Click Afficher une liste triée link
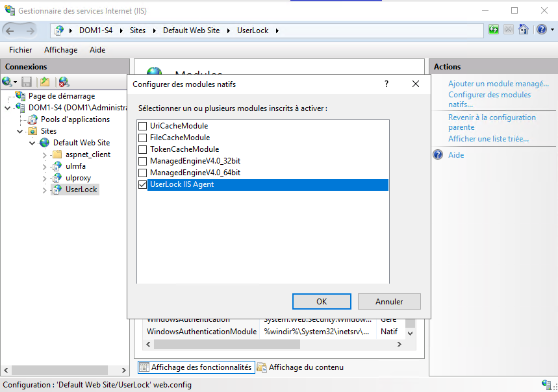The image size is (558, 392). point(488,139)
